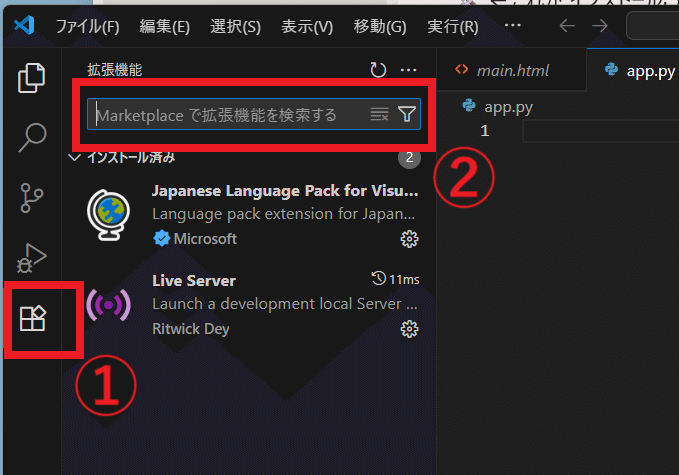
Task: Manage Japanese Language Pack via gear icon
Action: pyautogui.click(x=409, y=239)
